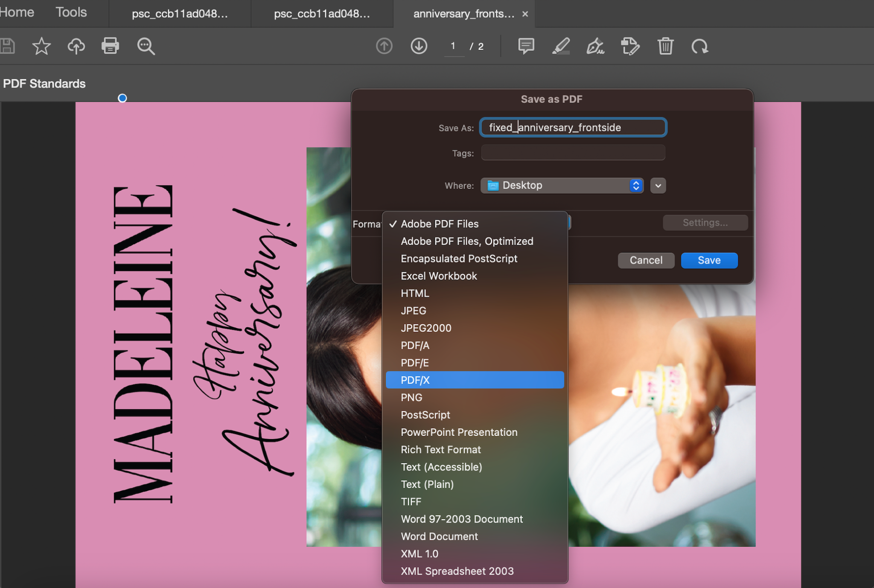Click the rotate page icon

pyautogui.click(x=699, y=46)
